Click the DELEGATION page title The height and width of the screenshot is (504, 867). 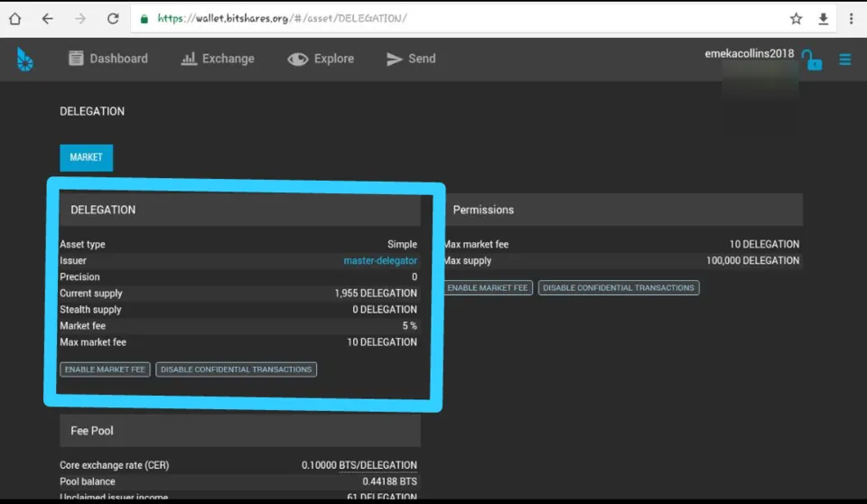click(92, 111)
